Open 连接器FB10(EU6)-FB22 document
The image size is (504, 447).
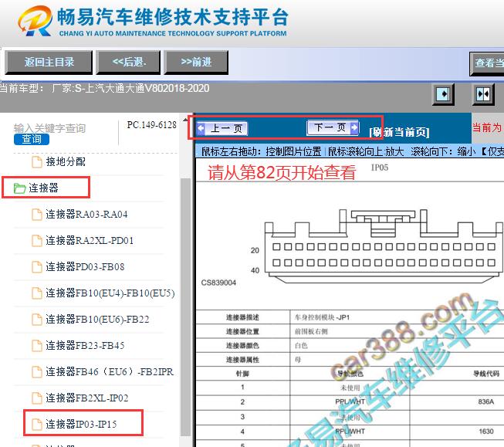(98, 320)
